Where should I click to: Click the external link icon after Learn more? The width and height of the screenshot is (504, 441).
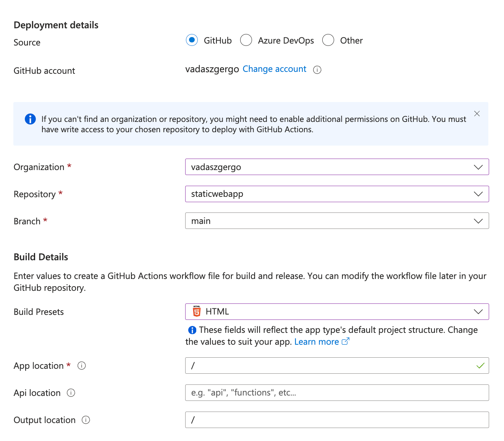tap(345, 342)
